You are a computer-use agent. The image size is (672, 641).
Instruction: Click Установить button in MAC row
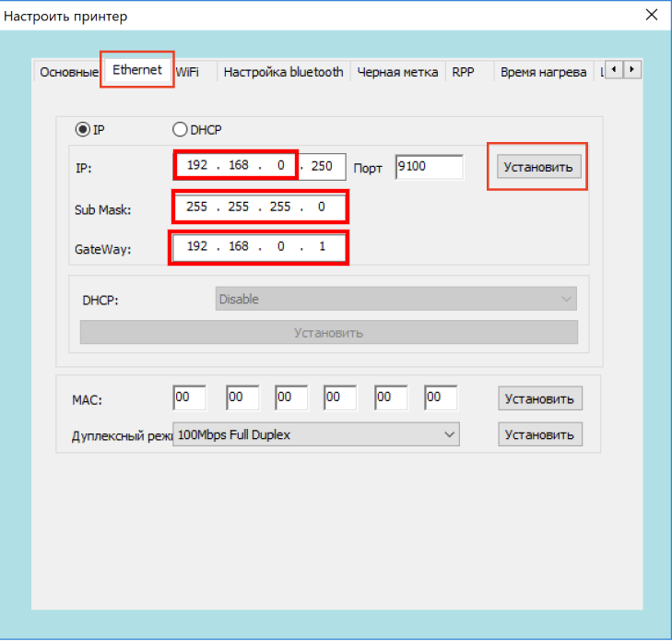540,398
